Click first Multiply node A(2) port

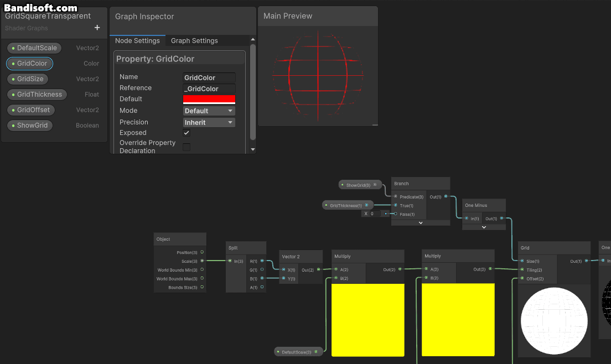(x=336, y=269)
